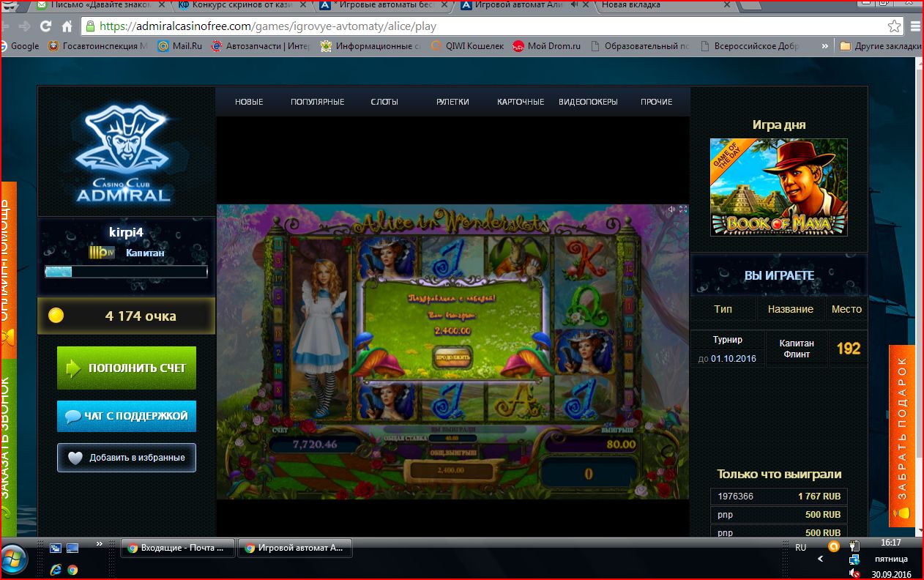
Task: Open the Игровой автомат taskbar window
Action: pos(295,548)
